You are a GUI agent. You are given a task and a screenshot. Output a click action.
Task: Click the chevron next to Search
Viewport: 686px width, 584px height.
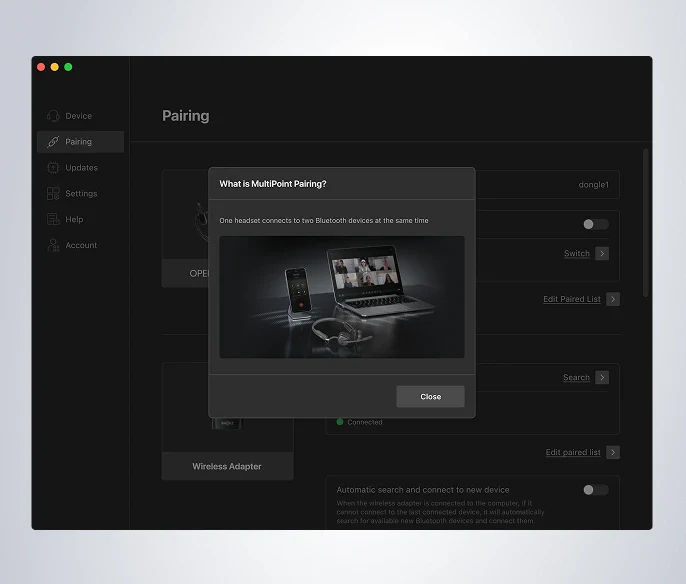coord(602,378)
